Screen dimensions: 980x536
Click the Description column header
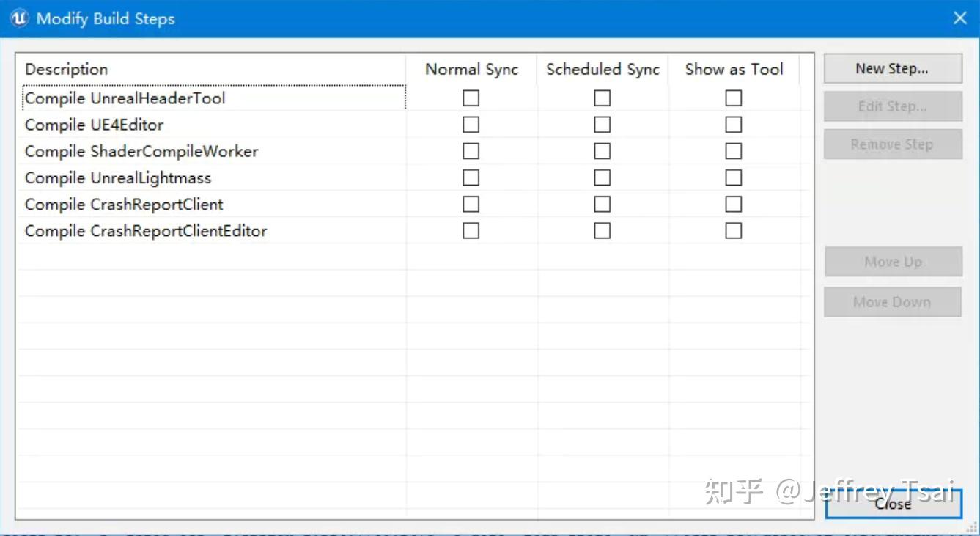pos(67,70)
